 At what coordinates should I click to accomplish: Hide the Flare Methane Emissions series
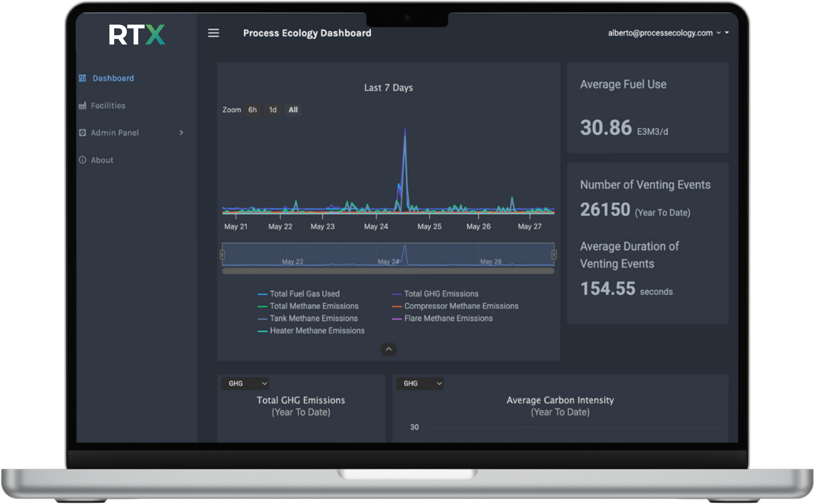point(448,318)
